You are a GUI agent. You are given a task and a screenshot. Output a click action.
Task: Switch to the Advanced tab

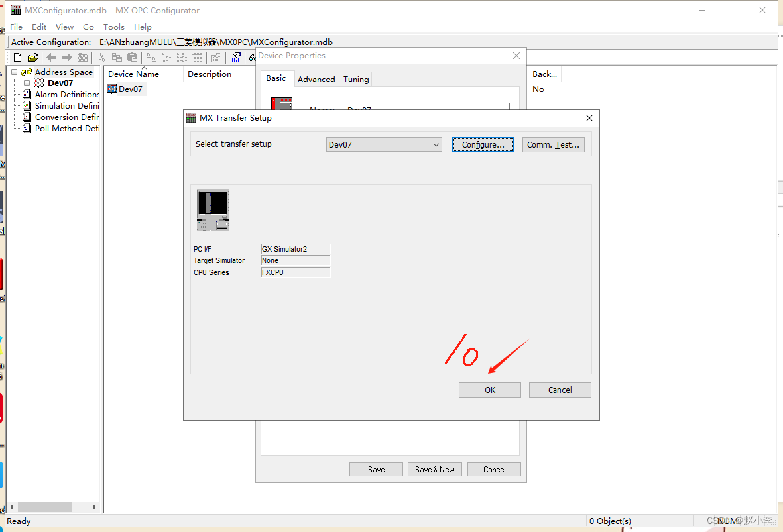pyautogui.click(x=316, y=79)
